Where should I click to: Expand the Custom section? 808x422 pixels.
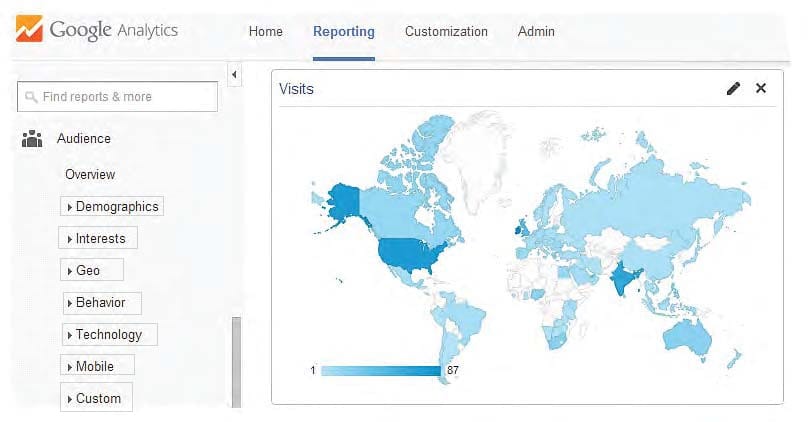pyautogui.click(x=96, y=397)
